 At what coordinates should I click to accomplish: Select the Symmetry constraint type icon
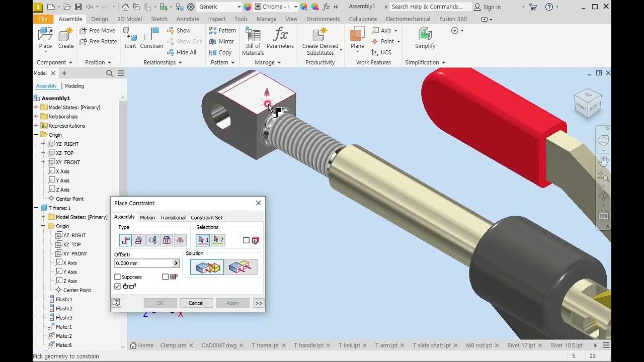coord(180,240)
